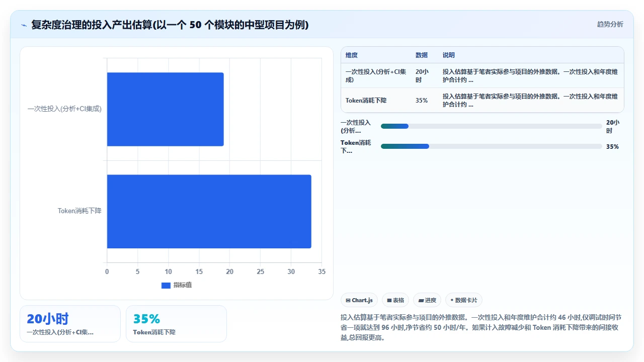Click the 趋势分析 label in the header
The width and height of the screenshot is (644, 362).
pyautogui.click(x=610, y=25)
